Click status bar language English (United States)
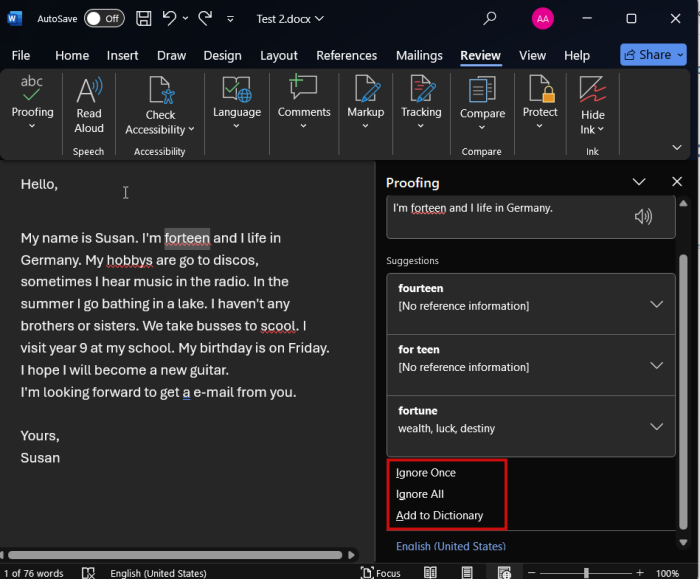Viewport: 700px width, 579px height. pyautogui.click(x=158, y=573)
